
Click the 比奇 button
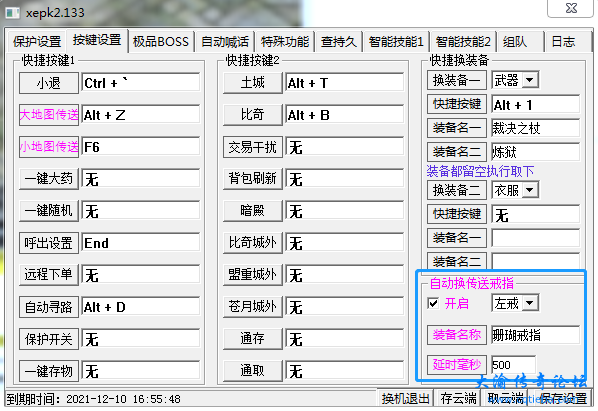pos(253,115)
